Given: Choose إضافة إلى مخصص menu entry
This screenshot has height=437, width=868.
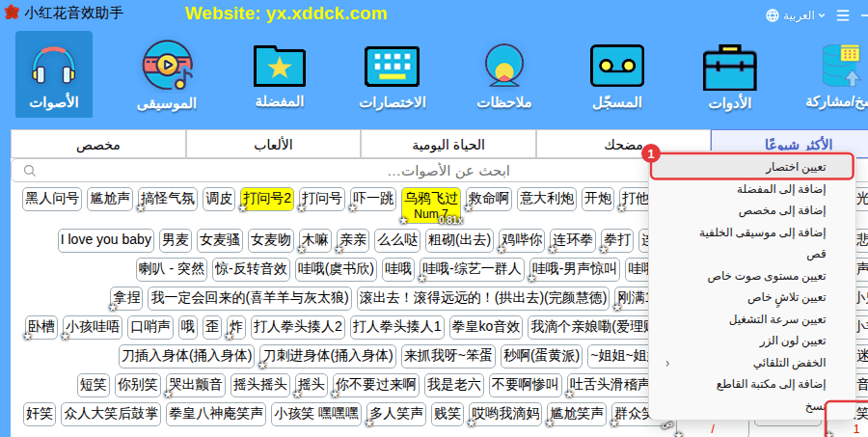Looking at the screenshot, I should pyautogui.click(x=751, y=211).
